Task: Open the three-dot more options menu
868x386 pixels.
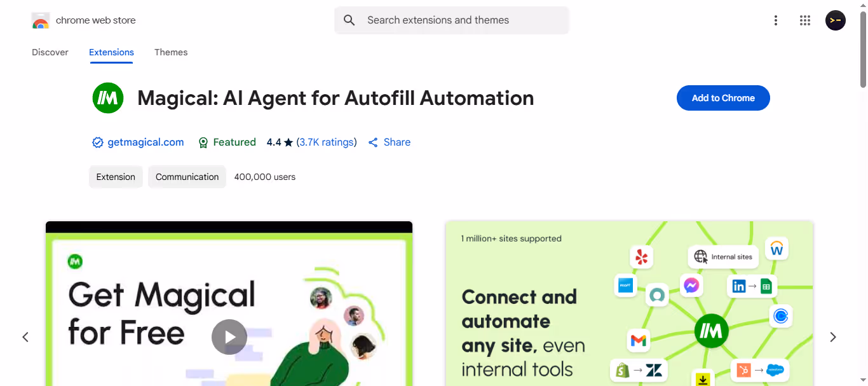Action: (x=775, y=20)
